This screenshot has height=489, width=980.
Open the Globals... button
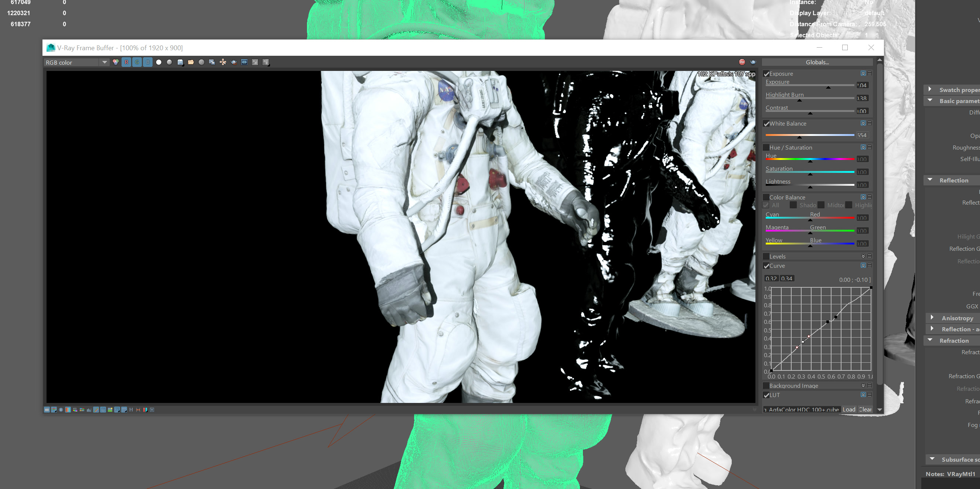pyautogui.click(x=817, y=62)
